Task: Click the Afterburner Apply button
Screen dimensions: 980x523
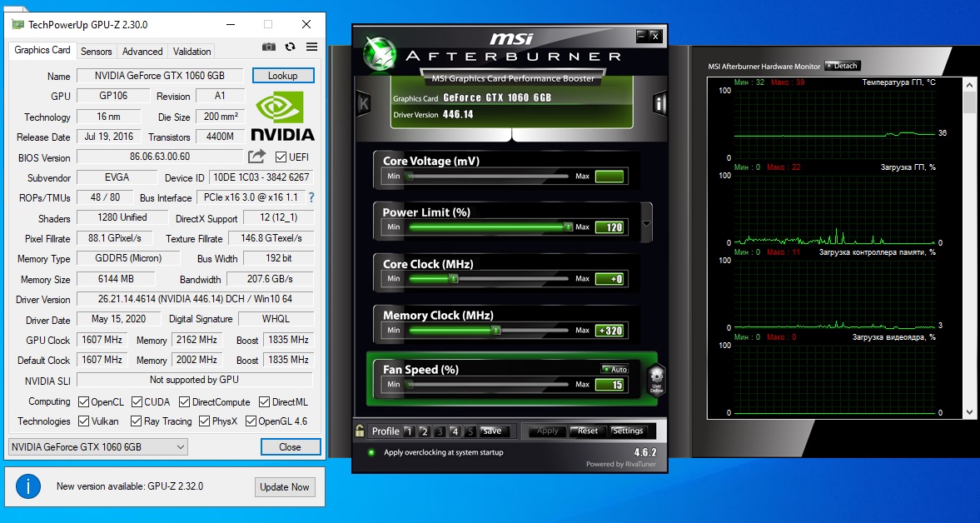Action: click(548, 431)
